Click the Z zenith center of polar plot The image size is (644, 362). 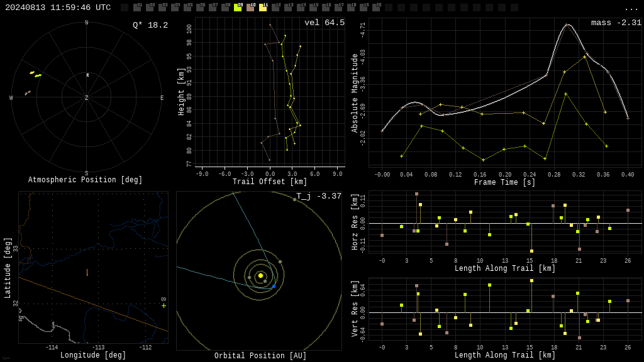tap(86, 97)
